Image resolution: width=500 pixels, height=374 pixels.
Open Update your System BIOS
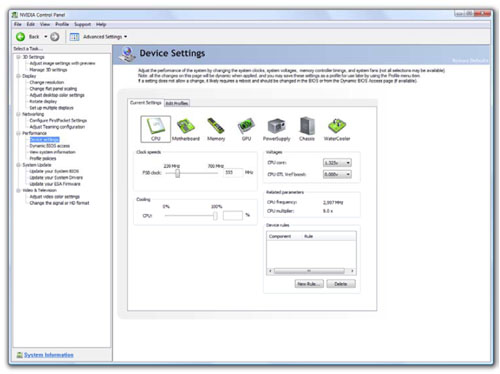click(54, 171)
